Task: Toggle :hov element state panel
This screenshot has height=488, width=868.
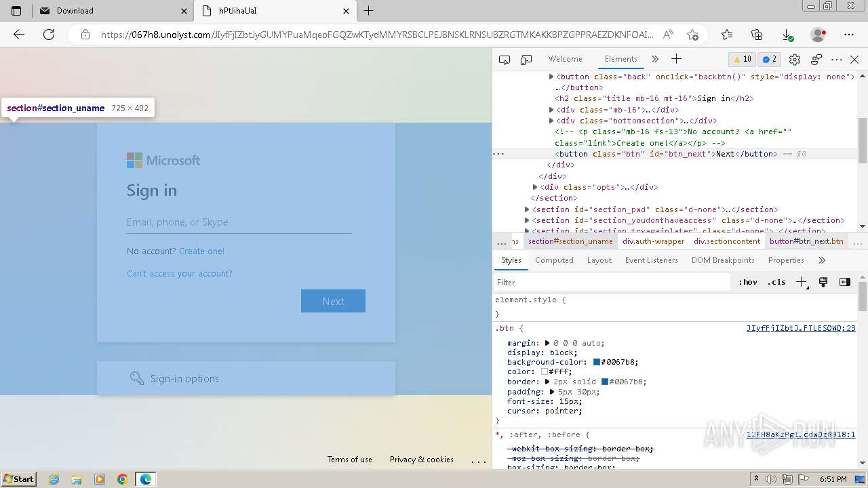Action: coord(748,283)
